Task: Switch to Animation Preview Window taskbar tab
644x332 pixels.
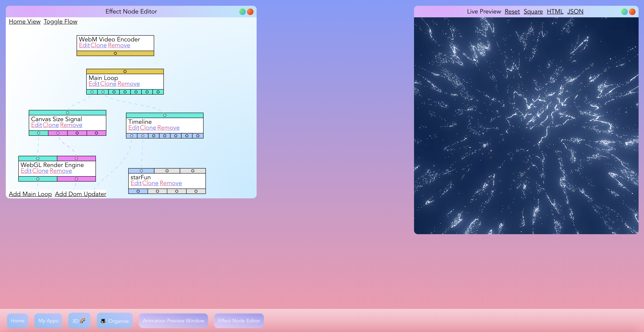Action: [x=173, y=321]
